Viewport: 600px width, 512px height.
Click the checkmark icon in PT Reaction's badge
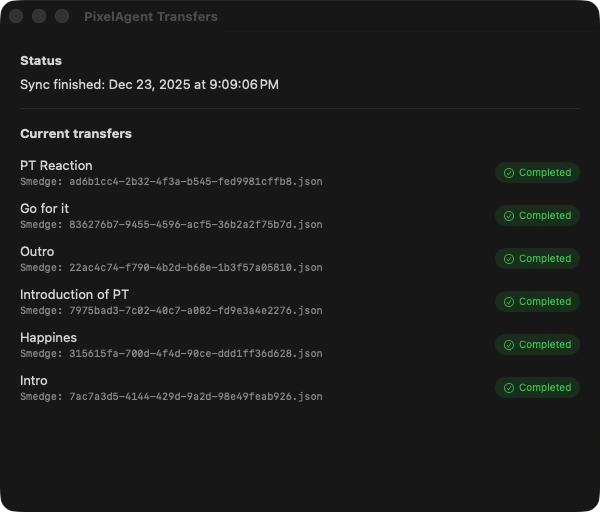tap(509, 173)
